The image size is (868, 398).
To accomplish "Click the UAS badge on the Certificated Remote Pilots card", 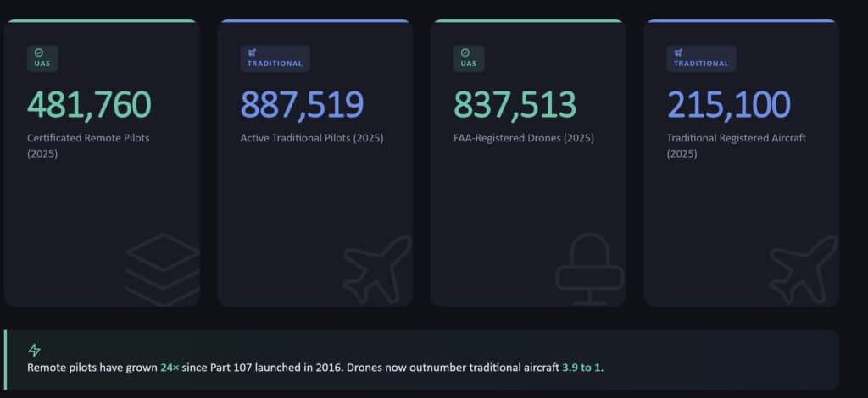I will pos(42,58).
